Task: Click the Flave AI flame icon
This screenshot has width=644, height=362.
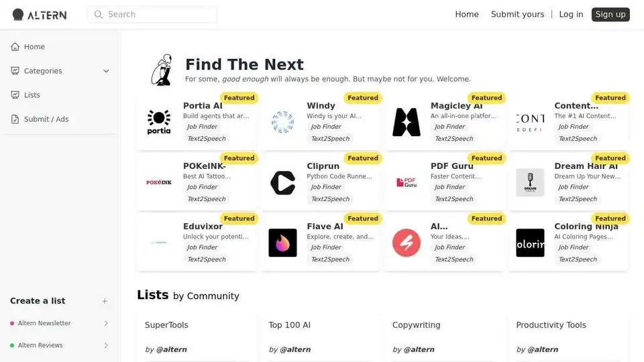Action: pos(282,243)
